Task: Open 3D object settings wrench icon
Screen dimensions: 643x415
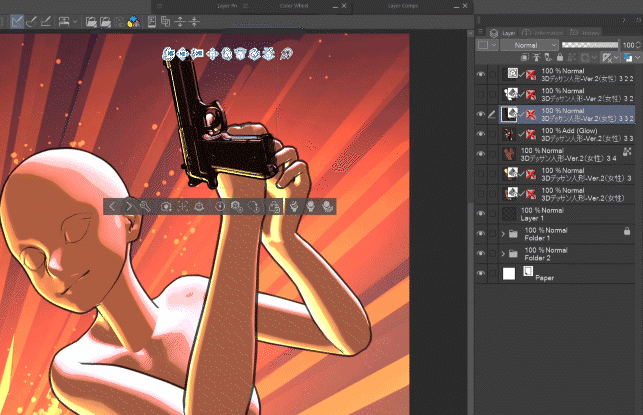Action: pyautogui.click(x=146, y=206)
